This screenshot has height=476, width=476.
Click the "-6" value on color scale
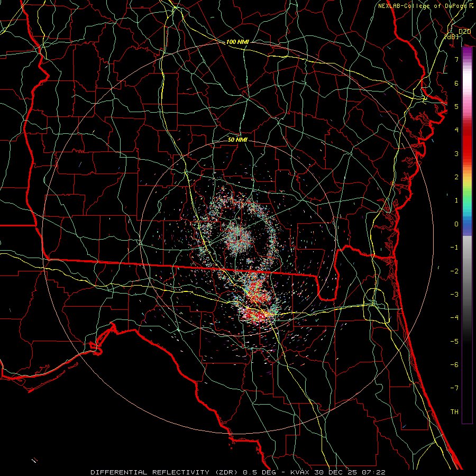(454, 364)
